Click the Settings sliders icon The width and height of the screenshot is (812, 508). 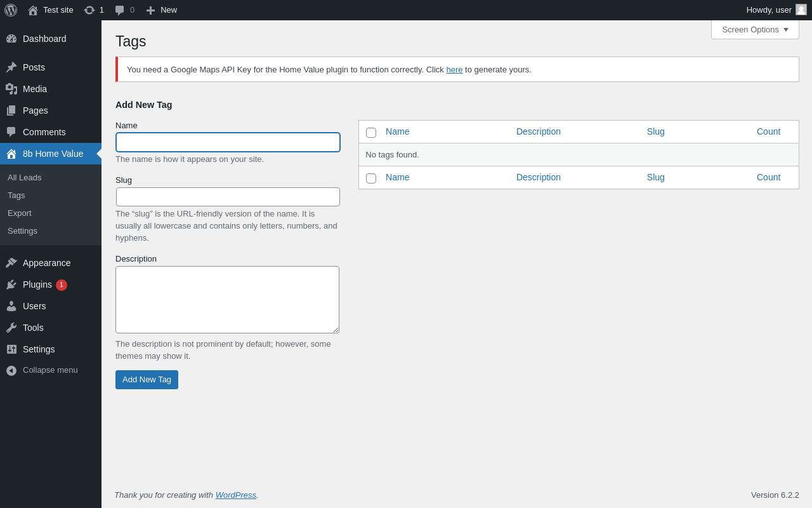pos(11,349)
